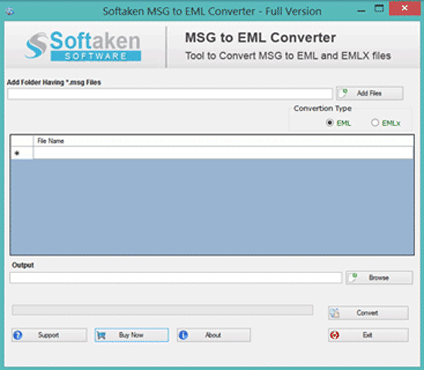Open the About dialog button

click(214, 335)
